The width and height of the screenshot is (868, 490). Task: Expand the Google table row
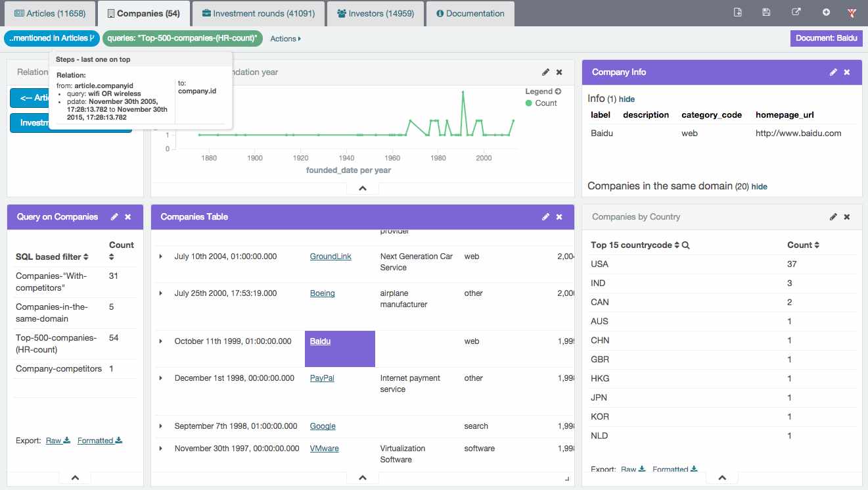(x=161, y=426)
